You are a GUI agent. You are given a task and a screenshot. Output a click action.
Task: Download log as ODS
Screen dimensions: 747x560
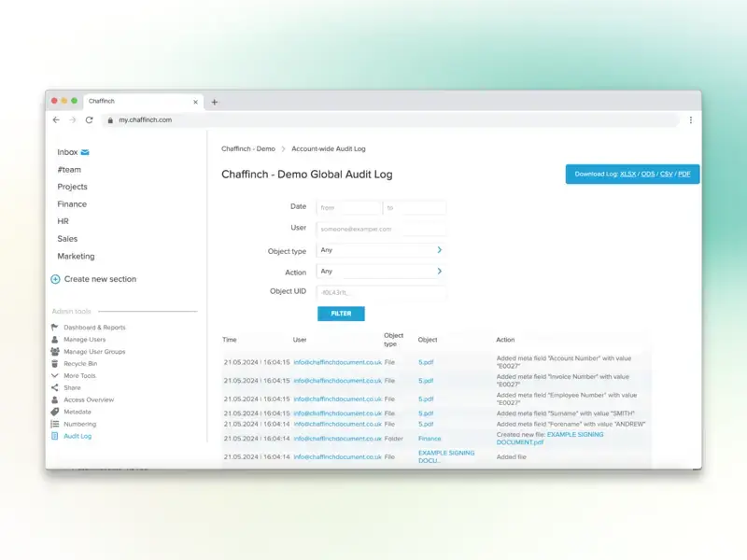pos(648,175)
